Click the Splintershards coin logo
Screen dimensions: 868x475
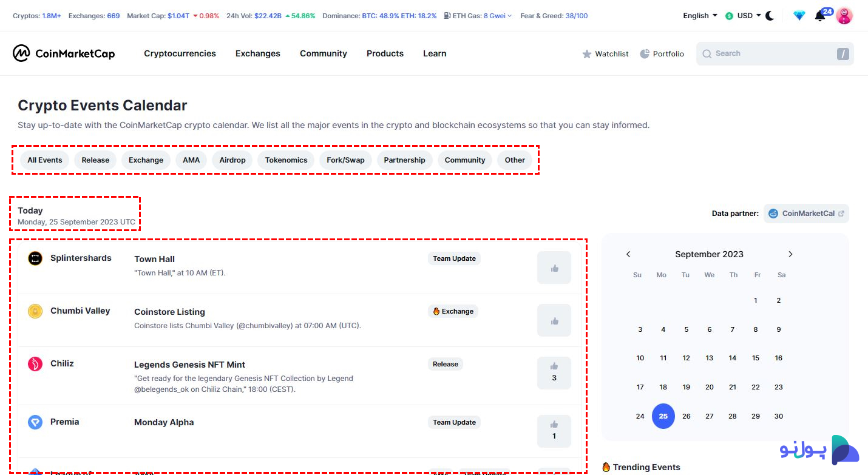[35, 258]
